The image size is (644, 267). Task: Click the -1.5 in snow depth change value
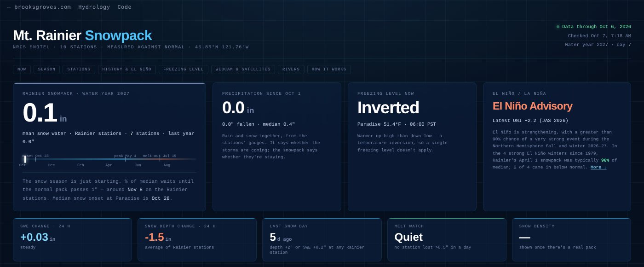click(x=158, y=237)
